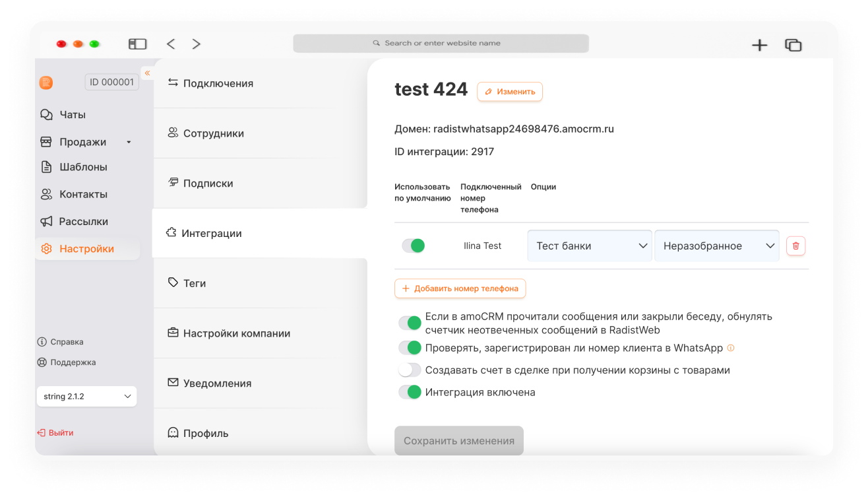
Task: Open the string 2.1.2 version dropdown
Action: point(86,396)
